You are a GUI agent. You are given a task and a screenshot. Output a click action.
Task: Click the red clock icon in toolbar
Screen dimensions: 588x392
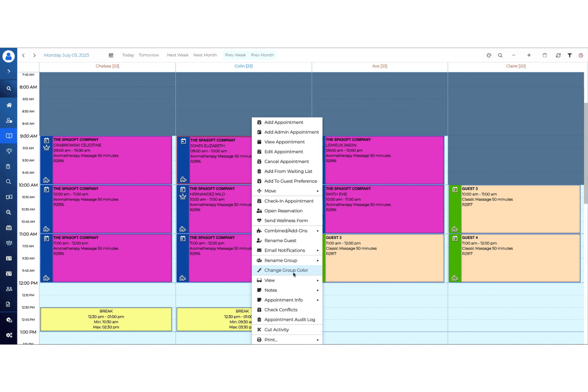point(581,56)
